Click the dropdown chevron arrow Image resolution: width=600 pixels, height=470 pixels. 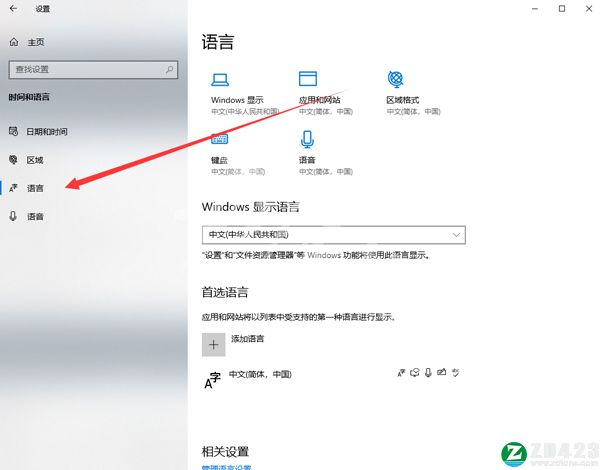pyautogui.click(x=456, y=235)
